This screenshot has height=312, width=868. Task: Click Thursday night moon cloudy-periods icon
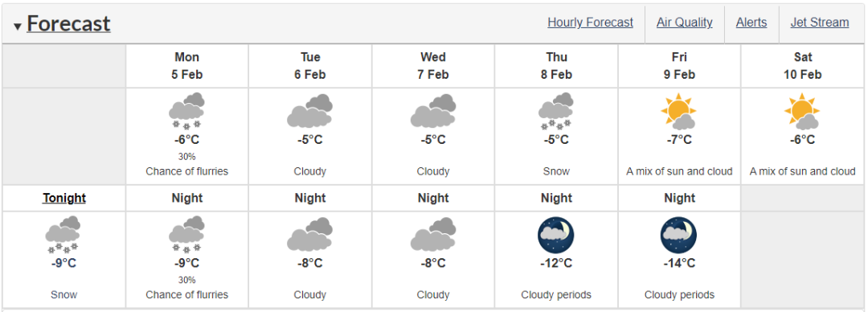point(556,235)
